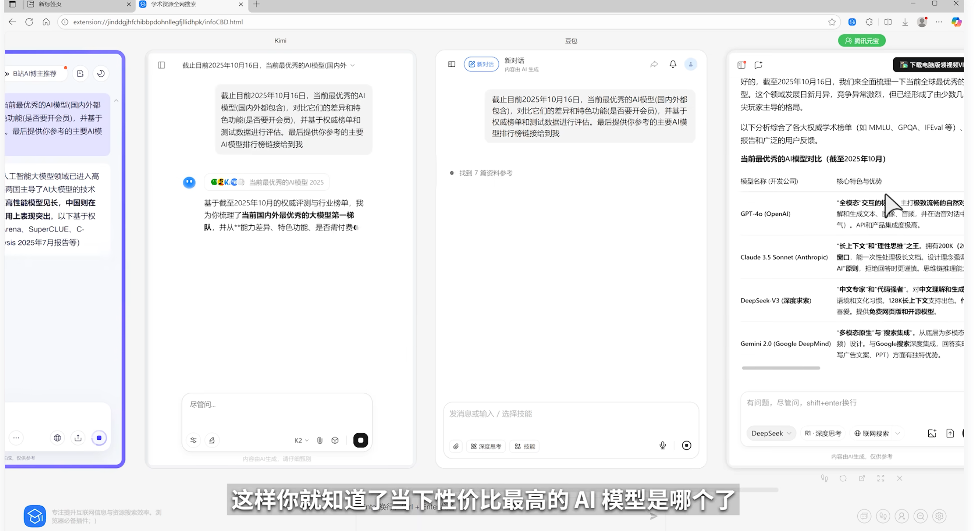Expand the DeepSeek model selector dropdown
The width and height of the screenshot is (980, 531).
pos(771,433)
